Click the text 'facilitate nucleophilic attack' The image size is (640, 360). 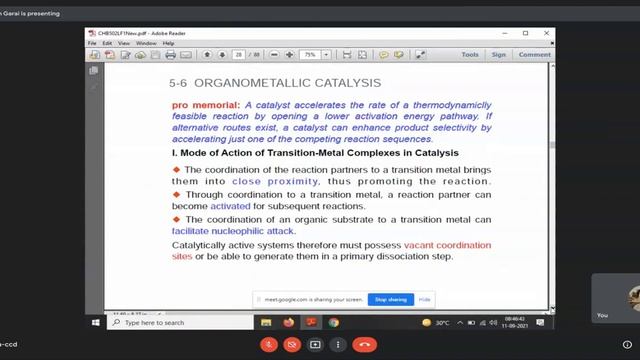pos(233,231)
